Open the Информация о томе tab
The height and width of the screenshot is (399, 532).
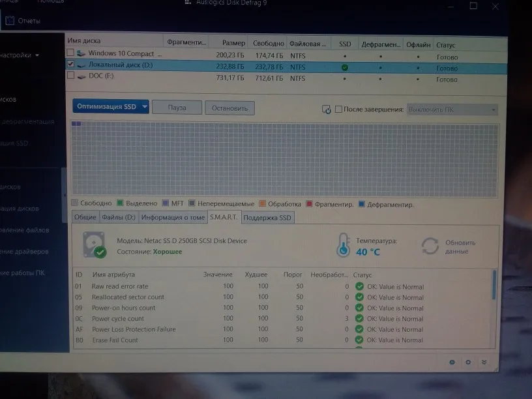[x=173, y=218]
